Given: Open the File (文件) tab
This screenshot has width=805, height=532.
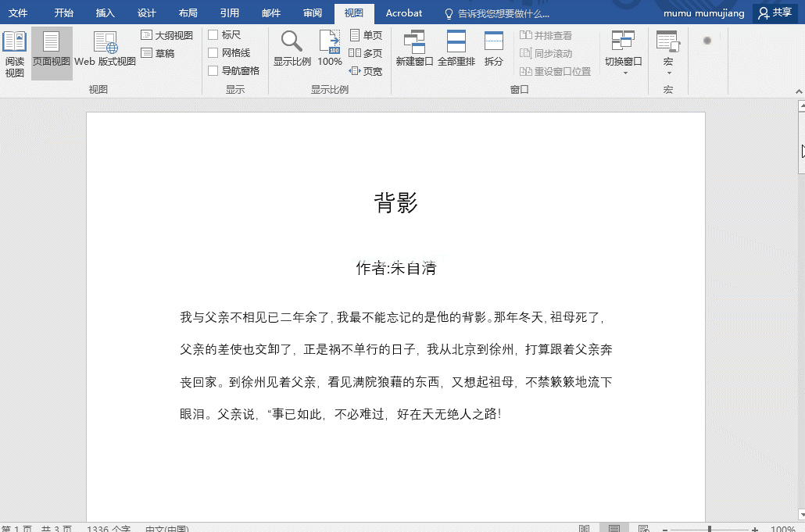Looking at the screenshot, I should click(x=18, y=12).
